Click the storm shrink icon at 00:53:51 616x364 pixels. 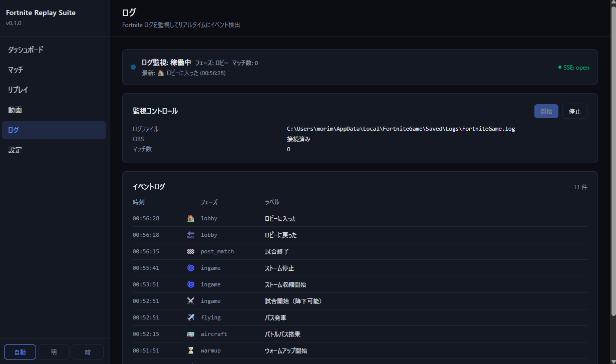(x=190, y=284)
